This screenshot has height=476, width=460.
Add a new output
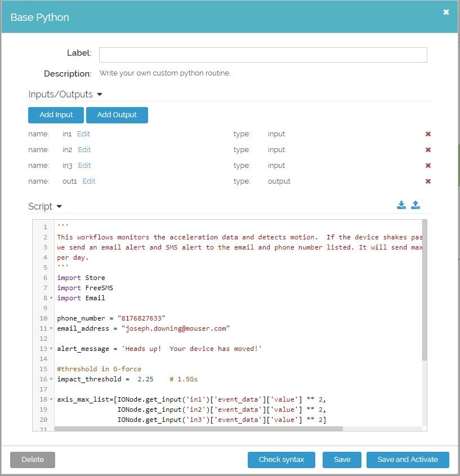117,115
